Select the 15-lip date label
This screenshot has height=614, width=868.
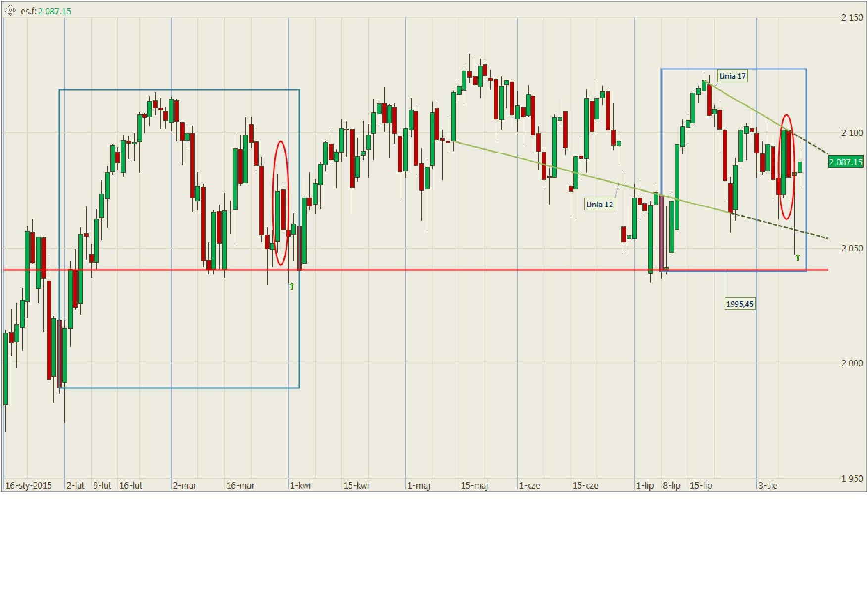tap(701, 486)
